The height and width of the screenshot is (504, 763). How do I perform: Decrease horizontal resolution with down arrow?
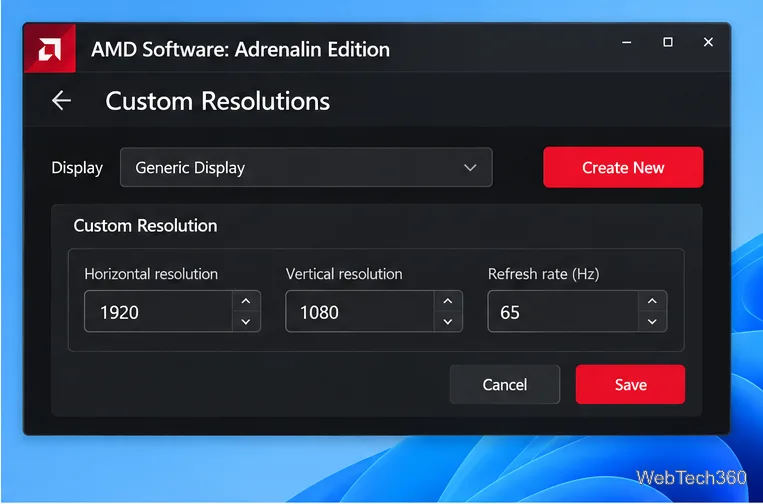[246, 322]
